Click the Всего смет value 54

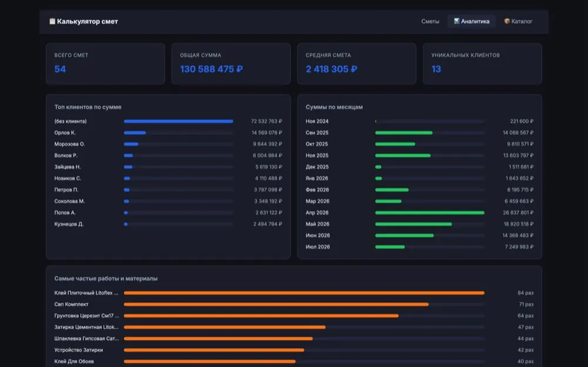click(x=60, y=69)
